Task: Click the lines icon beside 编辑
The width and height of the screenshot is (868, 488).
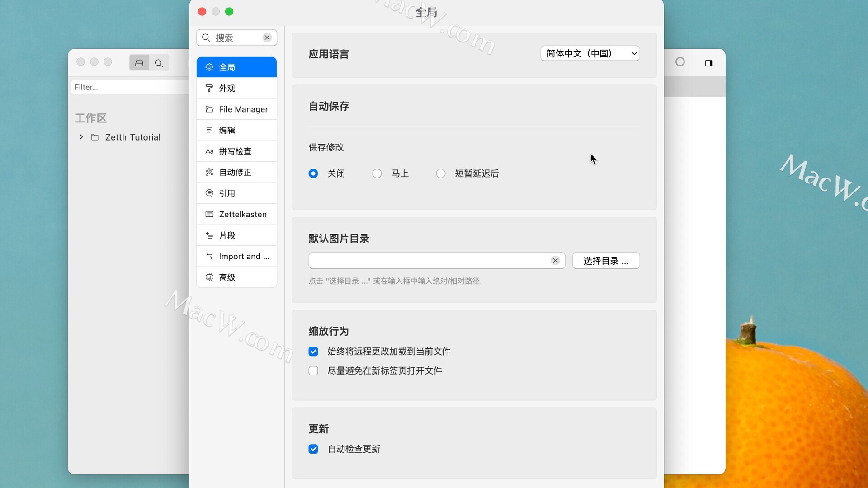Action: pos(209,130)
